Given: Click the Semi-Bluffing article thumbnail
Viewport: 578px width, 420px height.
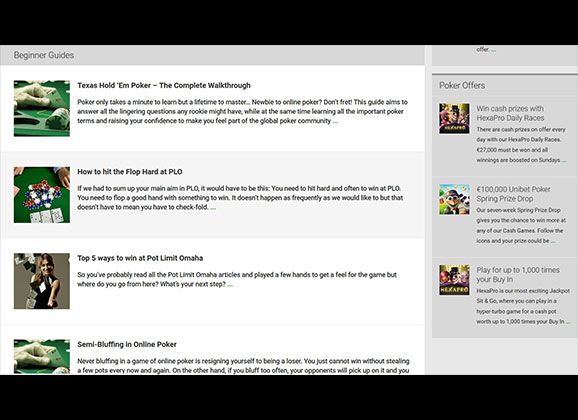Looking at the screenshot, I should pos(42,357).
